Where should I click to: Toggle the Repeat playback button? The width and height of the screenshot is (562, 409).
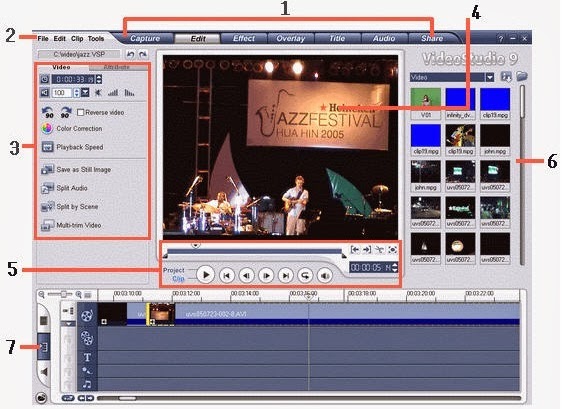pos(305,275)
